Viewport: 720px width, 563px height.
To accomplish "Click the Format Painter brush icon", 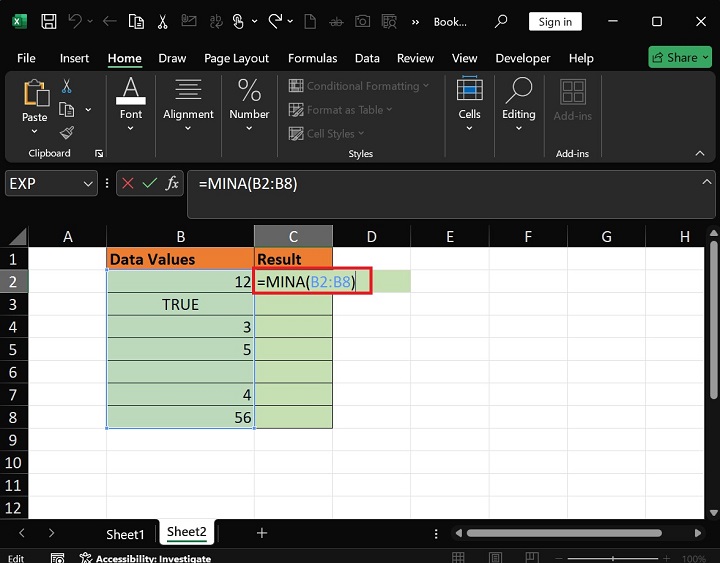I will [x=67, y=133].
